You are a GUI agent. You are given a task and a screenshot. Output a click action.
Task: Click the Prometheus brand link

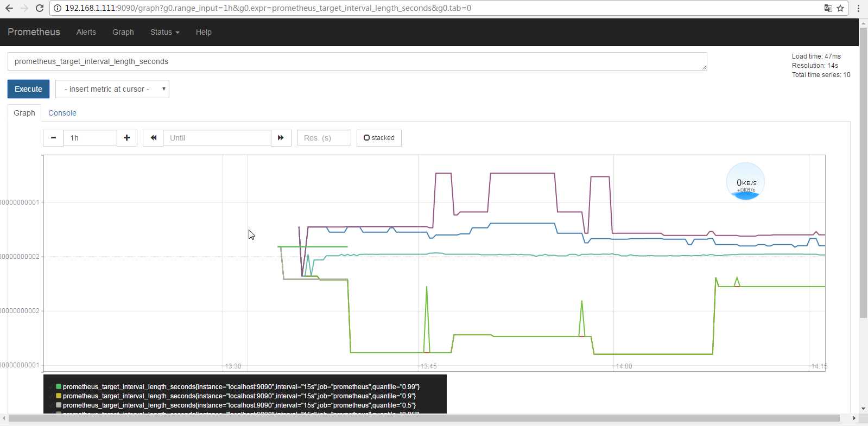click(x=34, y=32)
